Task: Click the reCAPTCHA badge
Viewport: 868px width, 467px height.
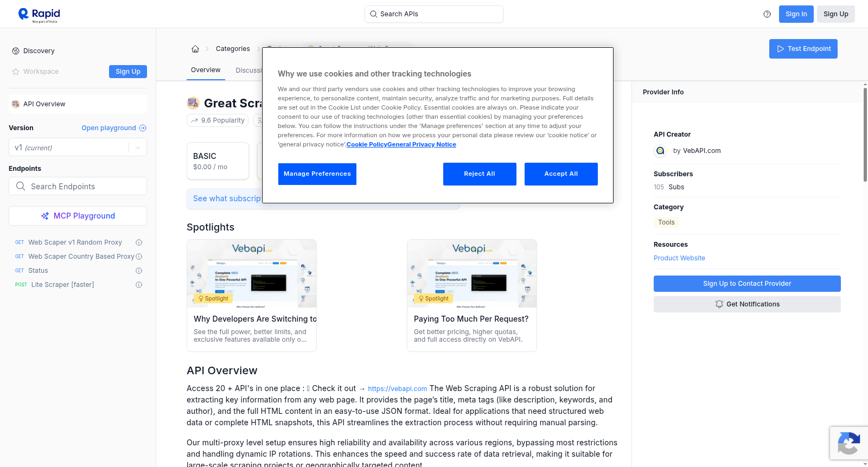Action: (x=848, y=443)
